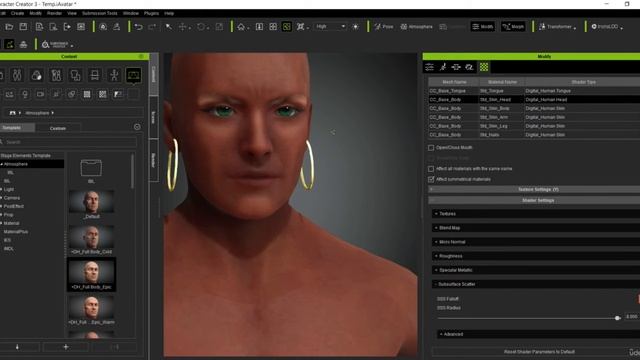Open the Help menu

169,13
